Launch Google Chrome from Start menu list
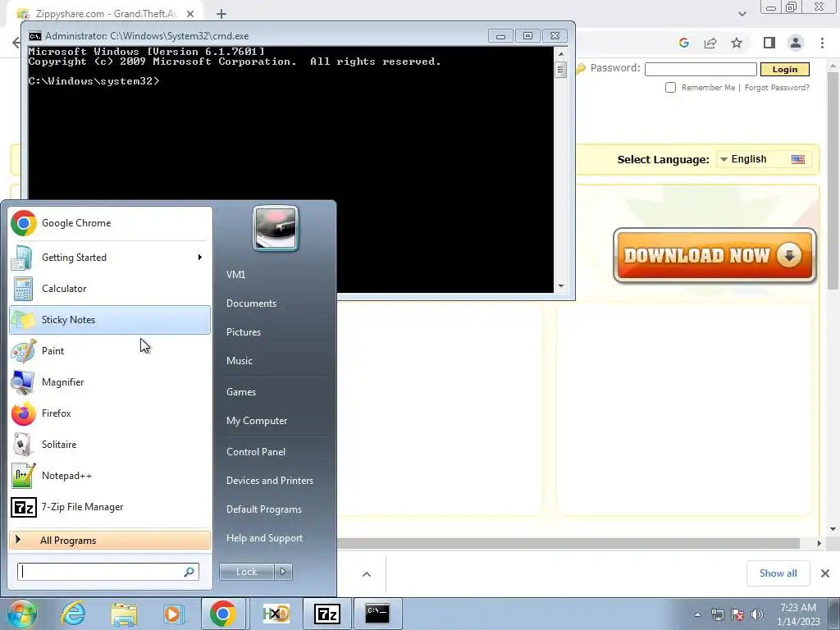This screenshot has height=630, width=840. (x=110, y=223)
